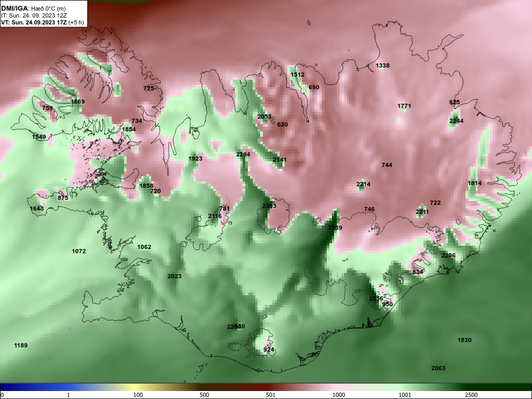
Task: Click the map value 2214
Action: (x=363, y=184)
